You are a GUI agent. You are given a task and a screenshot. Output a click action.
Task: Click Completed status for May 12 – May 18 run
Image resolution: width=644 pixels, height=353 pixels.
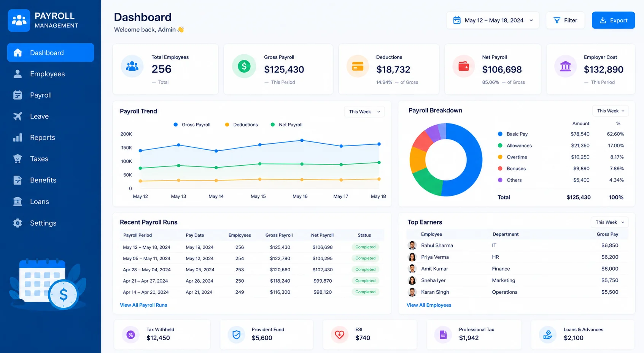coord(365,247)
